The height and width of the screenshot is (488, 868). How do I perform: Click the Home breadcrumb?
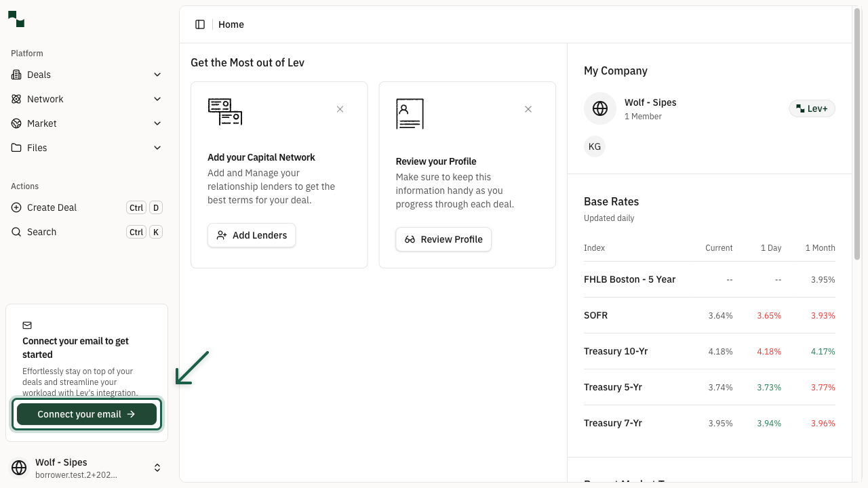(x=231, y=24)
